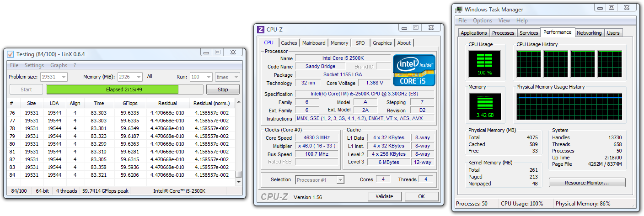Switch to the SPD tab in CPU-Z
The image size is (644, 216).
tap(360, 43)
